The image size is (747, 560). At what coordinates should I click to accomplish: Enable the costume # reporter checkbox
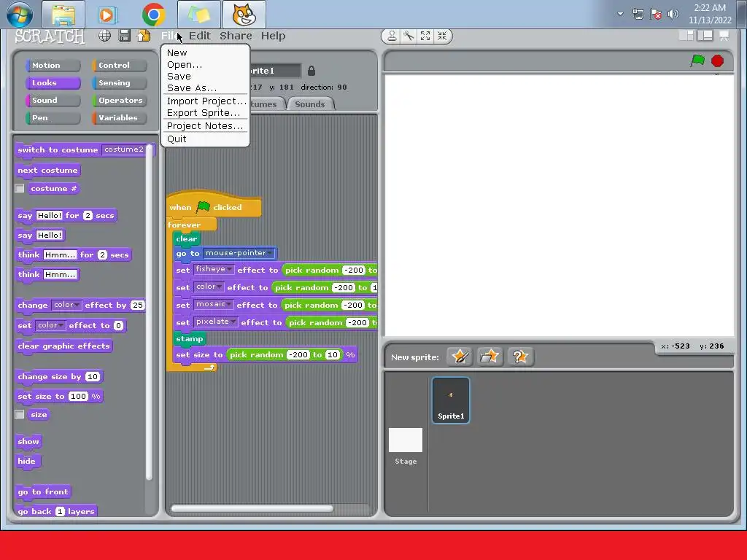[20, 189]
